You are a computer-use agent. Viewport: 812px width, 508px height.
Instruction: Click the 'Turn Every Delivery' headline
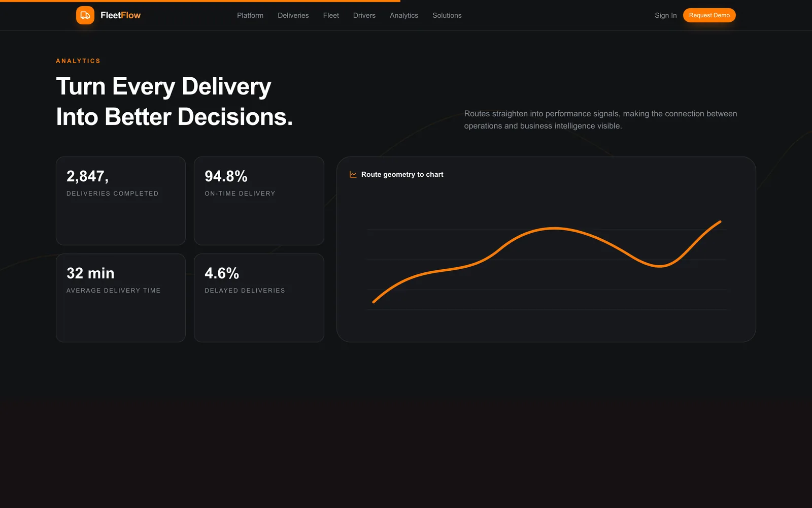174,102
